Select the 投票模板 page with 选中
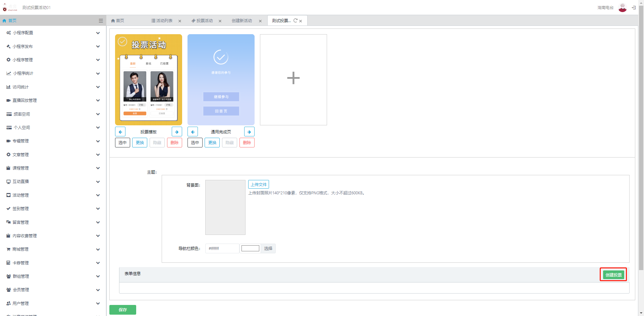Screen dimensions: 644x316 coord(122,143)
